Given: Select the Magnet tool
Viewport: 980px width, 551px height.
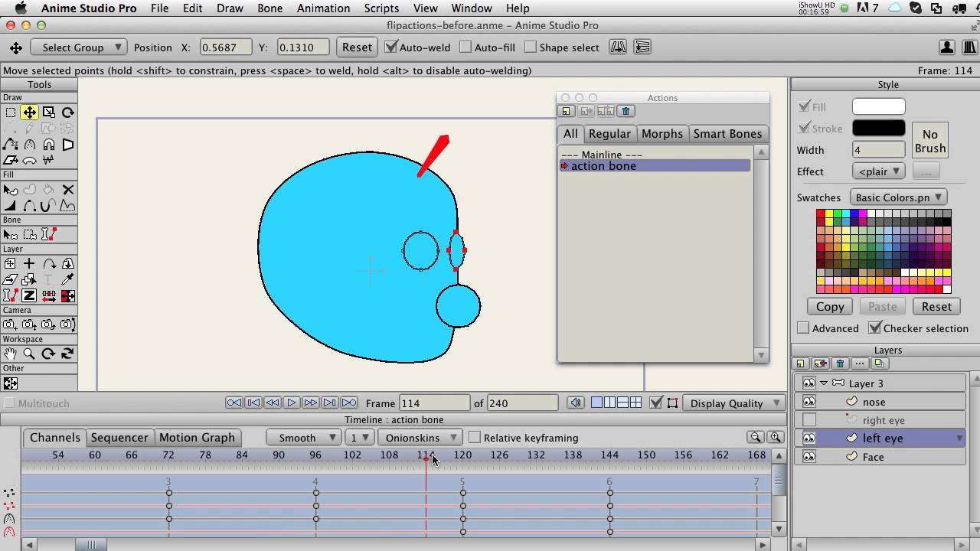Looking at the screenshot, I should point(48,145).
